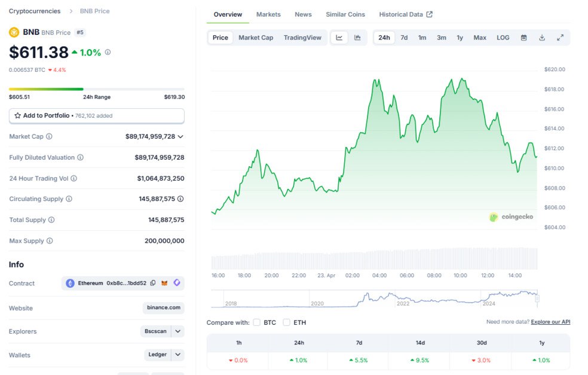Expand Explorers dropdown arrow
588x375 pixels.
[x=177, y=331]
